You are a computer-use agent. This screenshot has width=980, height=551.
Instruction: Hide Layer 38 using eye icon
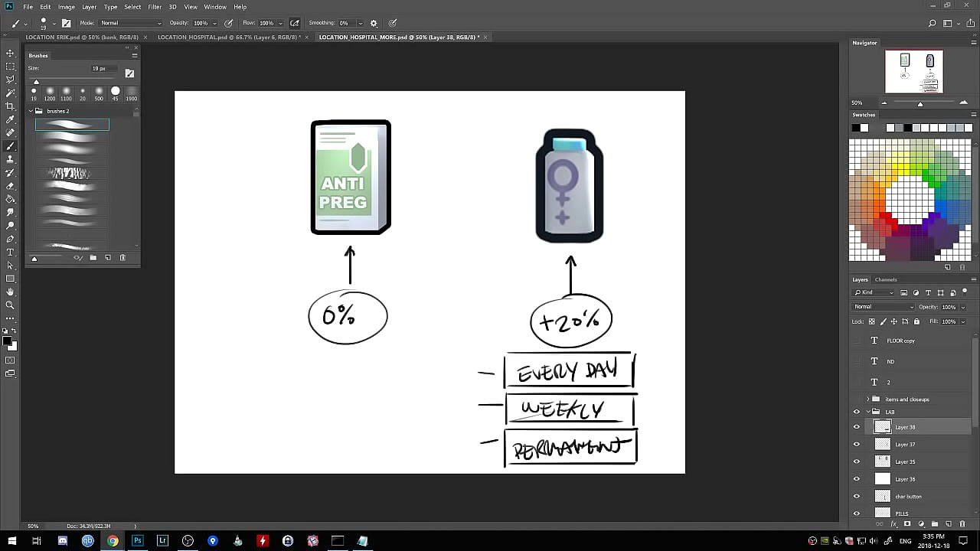coord(857,427)
